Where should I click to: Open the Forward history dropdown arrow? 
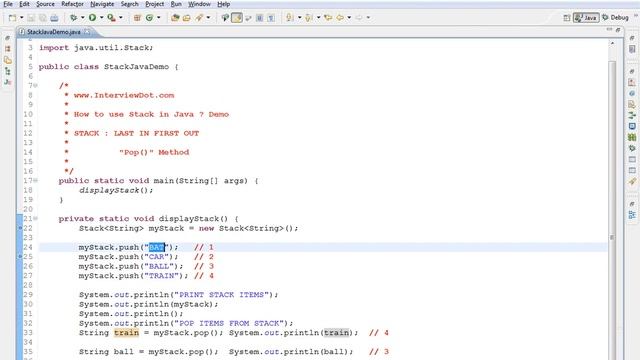pyautogui.click(x=368, y=18)
